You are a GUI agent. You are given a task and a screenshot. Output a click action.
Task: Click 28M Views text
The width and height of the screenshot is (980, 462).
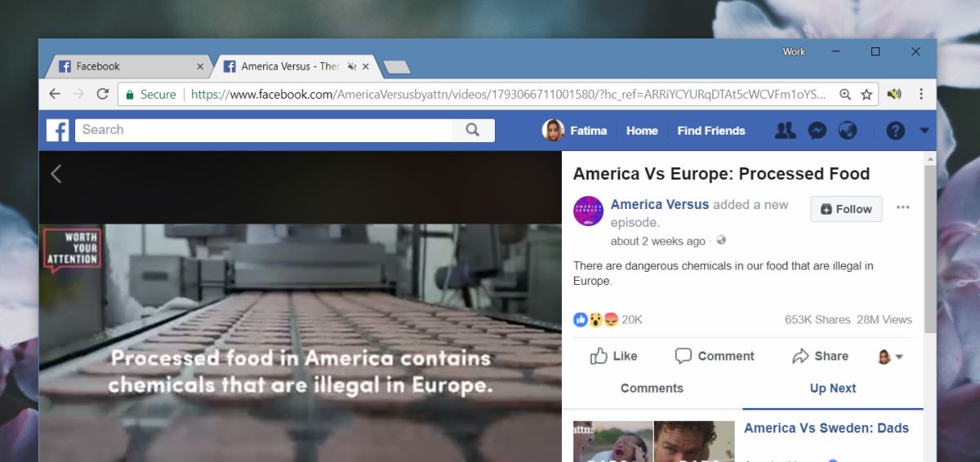click(884, 320)
